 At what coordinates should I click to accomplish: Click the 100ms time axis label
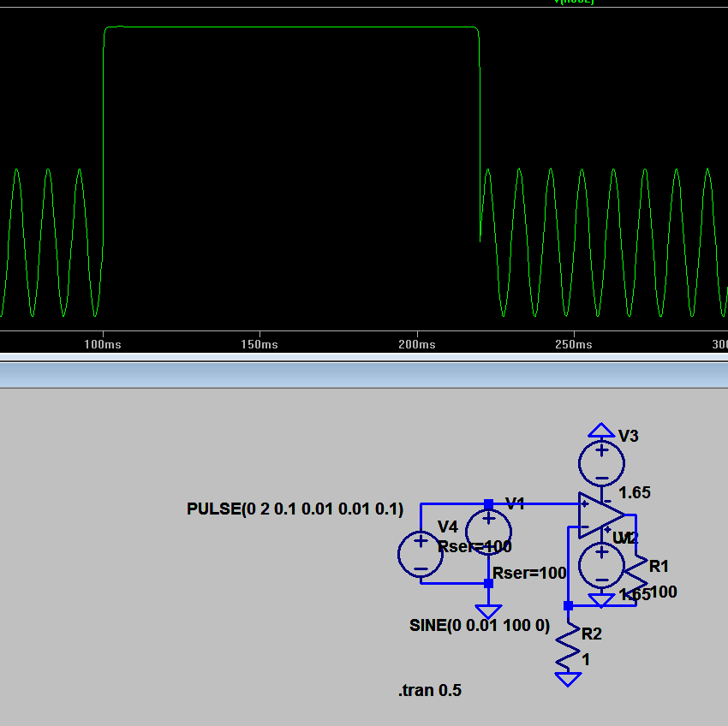[103, 344]
